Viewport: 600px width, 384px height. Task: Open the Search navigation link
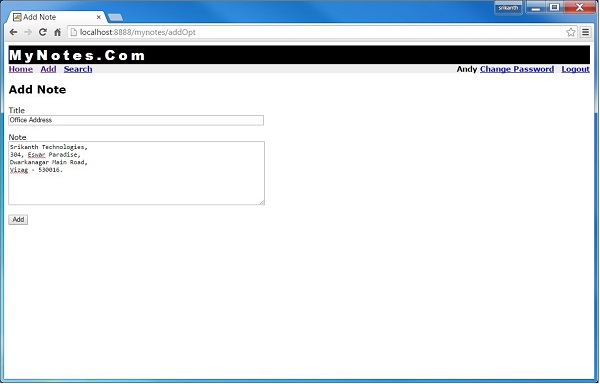coord(78,69)
